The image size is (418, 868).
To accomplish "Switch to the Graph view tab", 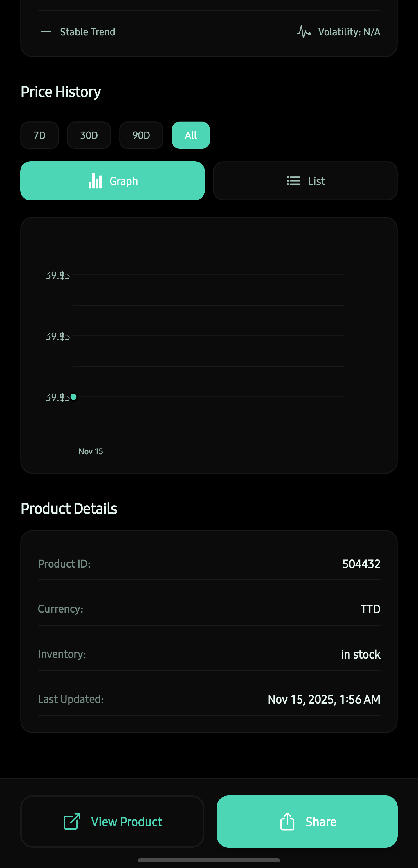I will click(113, 181).
